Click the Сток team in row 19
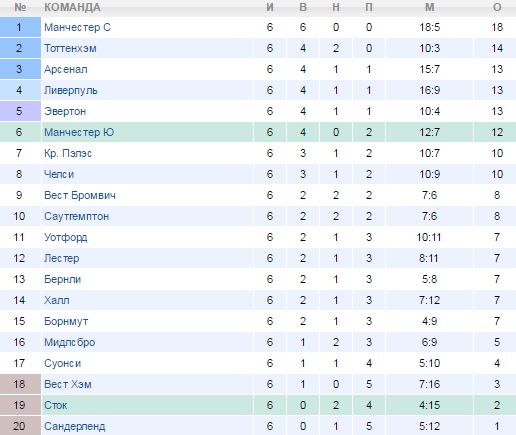The image size is (516, 435). (56, 405)
